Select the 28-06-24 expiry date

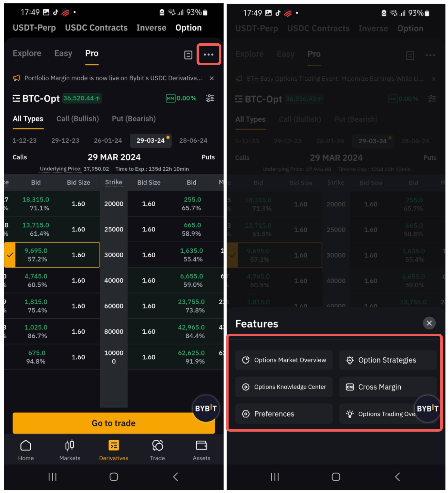(x=193, y=141)
